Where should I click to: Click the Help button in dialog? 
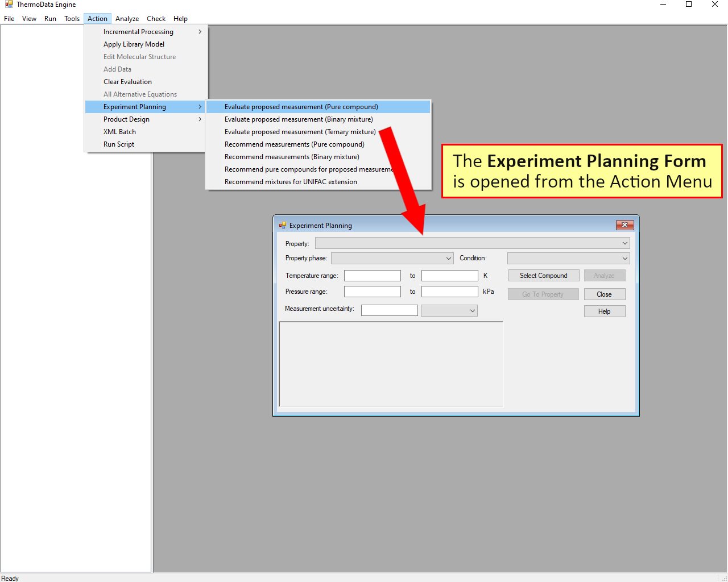(604, 311)
